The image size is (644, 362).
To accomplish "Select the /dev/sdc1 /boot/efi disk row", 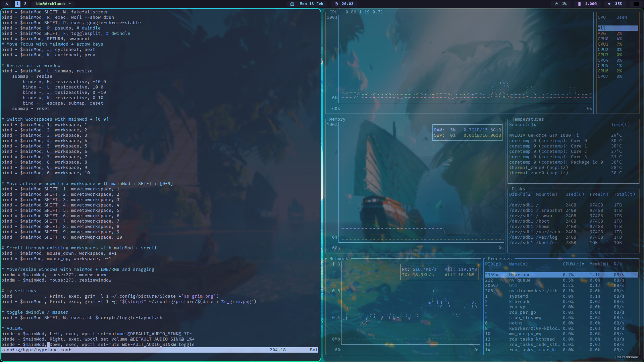I will [x=573, y=243].
